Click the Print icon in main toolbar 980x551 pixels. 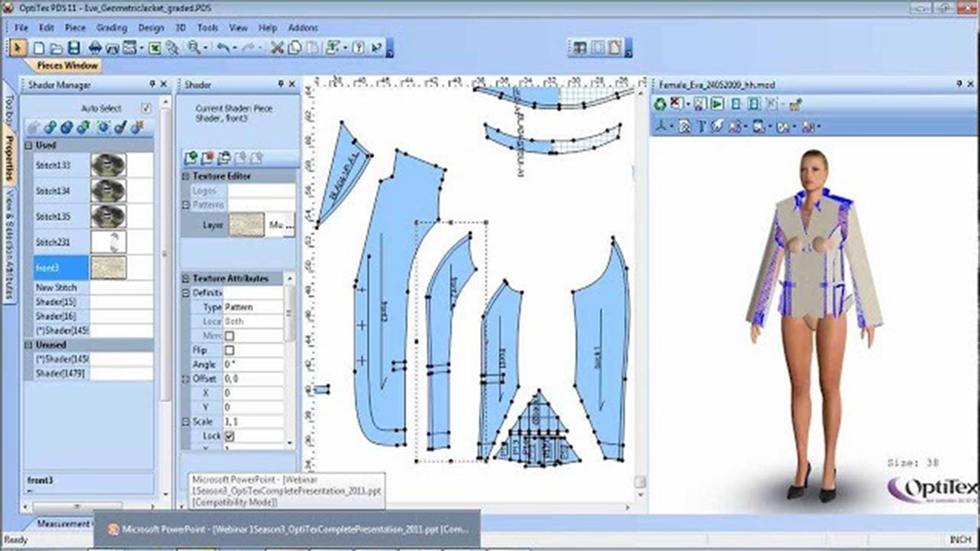95,48
